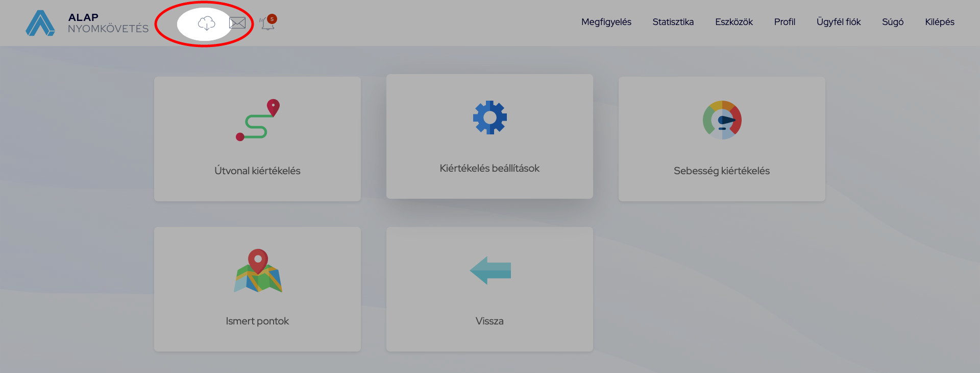This screenshot has height=373, width=980.
Task: Open messages via the envelope icon
Action: point(237,23)
